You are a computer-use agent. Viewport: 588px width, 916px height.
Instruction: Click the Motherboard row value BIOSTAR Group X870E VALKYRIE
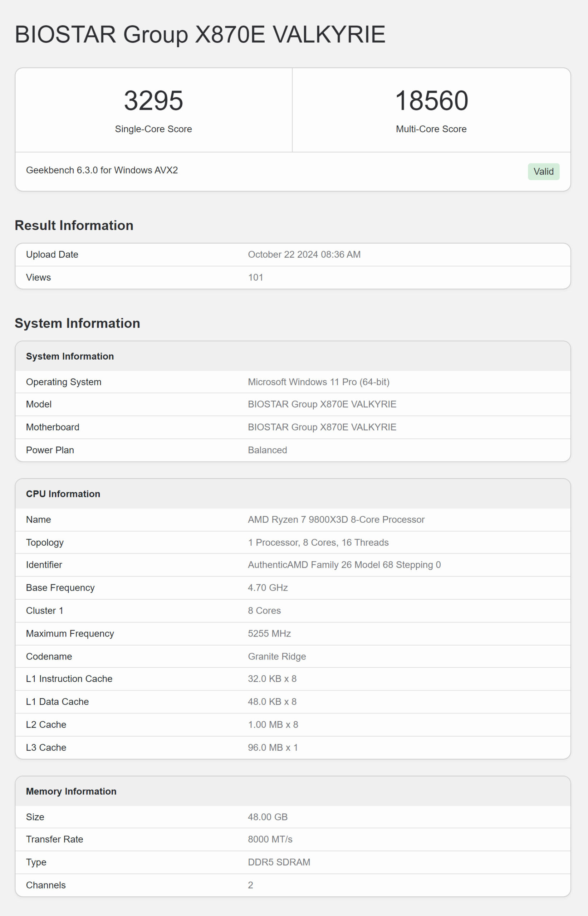(322, 427)
